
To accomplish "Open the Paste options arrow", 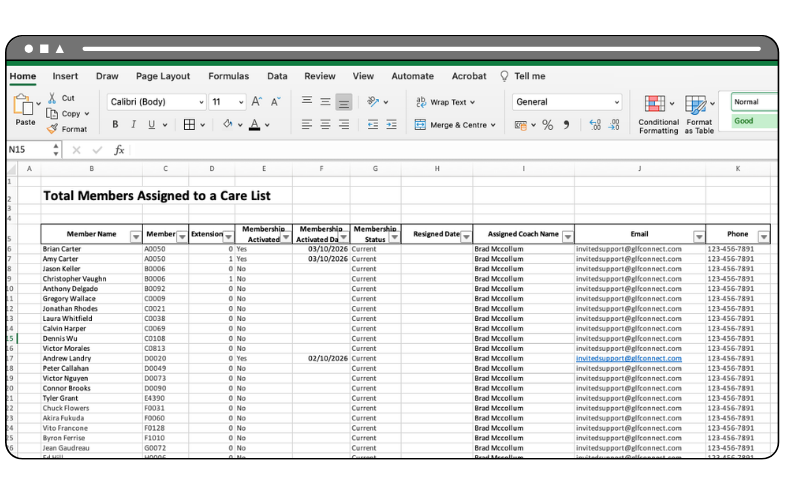I will (x=38, y=104).
